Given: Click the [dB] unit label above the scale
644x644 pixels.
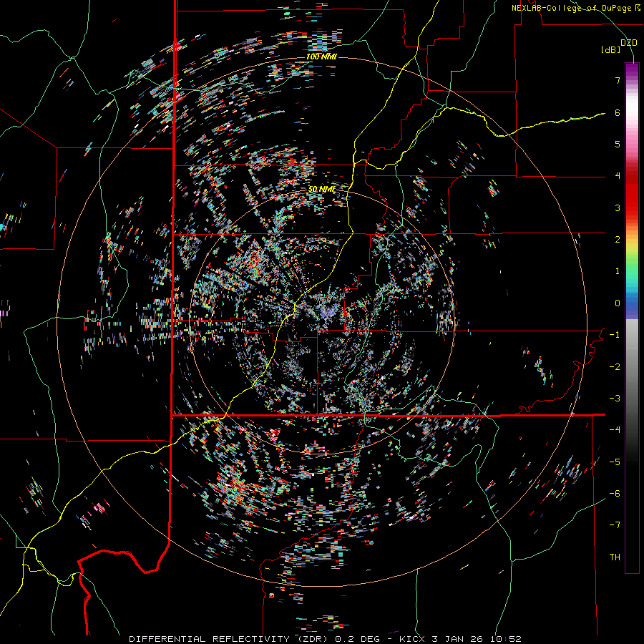Looking at the screenshot, I should [x=611, y=49].
